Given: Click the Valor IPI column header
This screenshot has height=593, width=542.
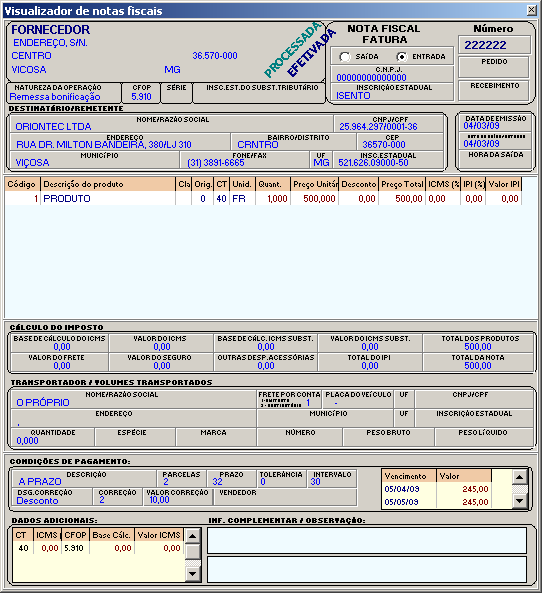Looking at the screenshot, I should click(x=504, y=184).
